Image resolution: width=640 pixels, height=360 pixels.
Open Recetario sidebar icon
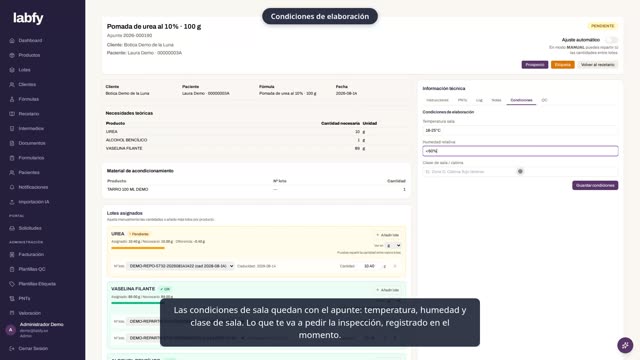pos(12,114)
